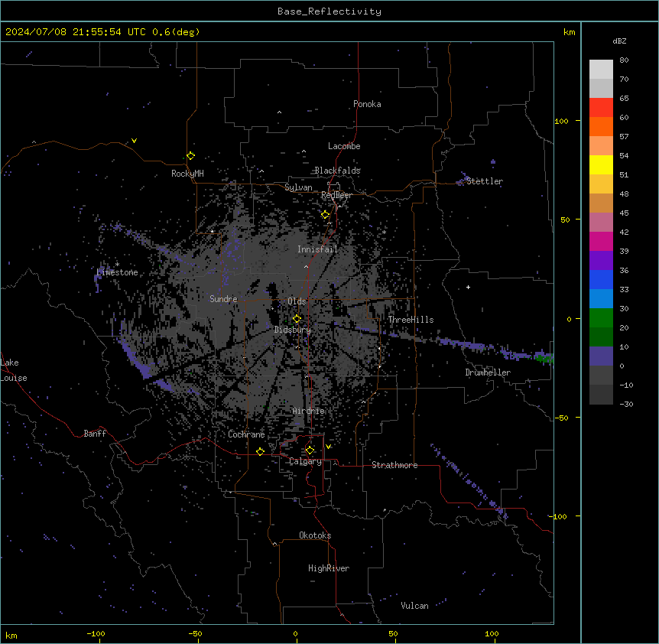
Task: Click the Calgary city label
Action: coord(306,461)
